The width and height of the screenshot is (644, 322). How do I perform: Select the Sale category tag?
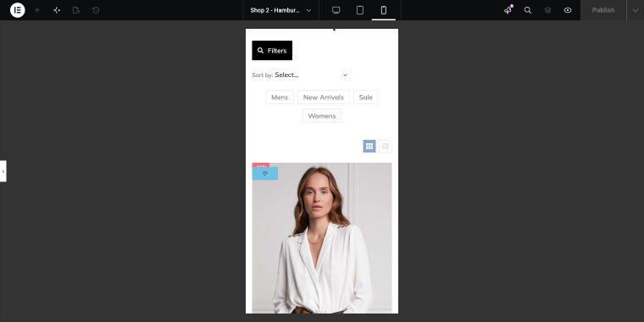point(365,97)
